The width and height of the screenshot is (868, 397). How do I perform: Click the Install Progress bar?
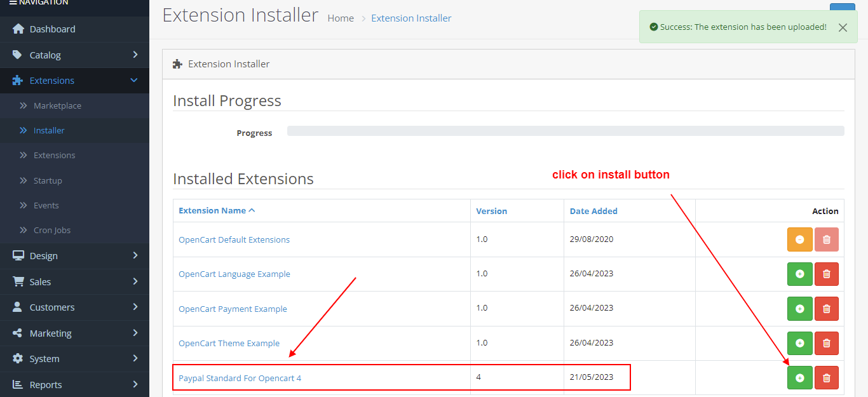(566, 131)
